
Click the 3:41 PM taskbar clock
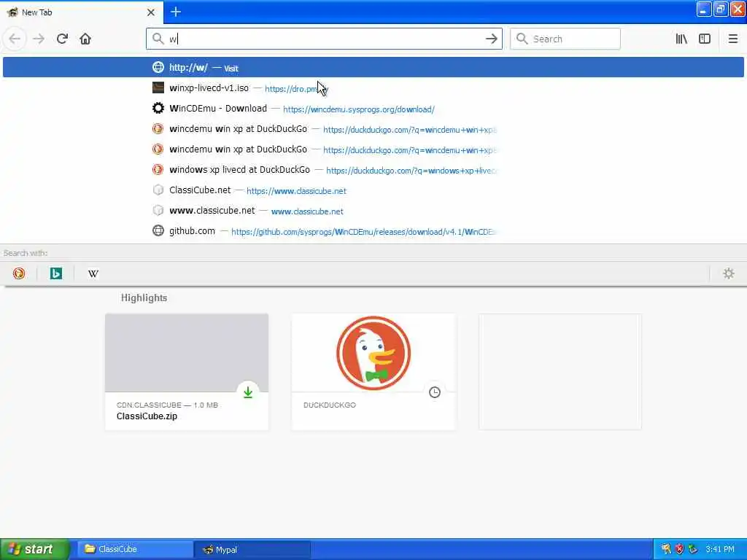[720, 549]
